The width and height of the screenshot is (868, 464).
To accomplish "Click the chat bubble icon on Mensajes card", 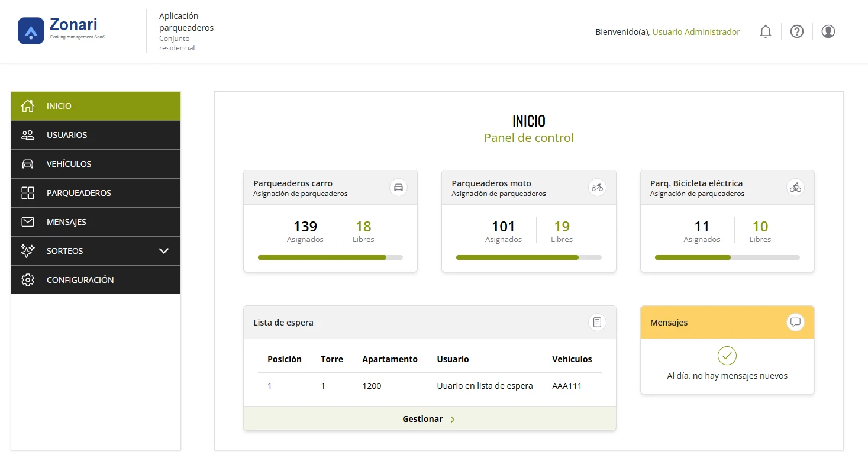I will 795,323.
